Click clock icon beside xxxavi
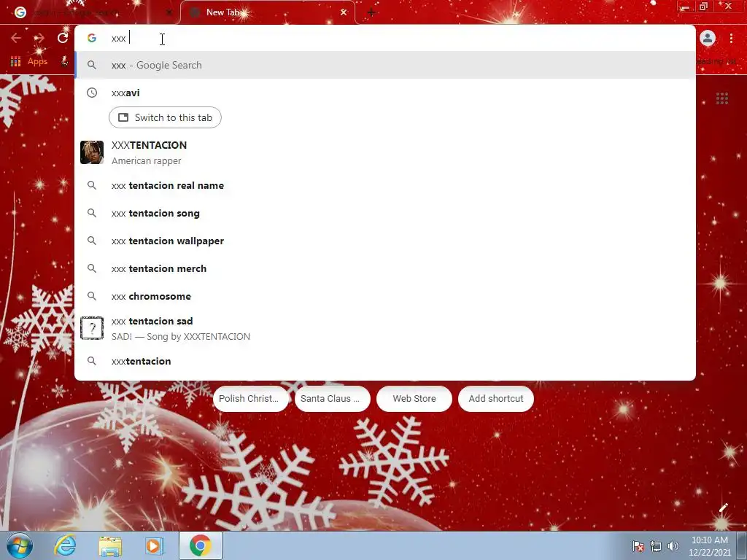 click(x=92, y=93)
